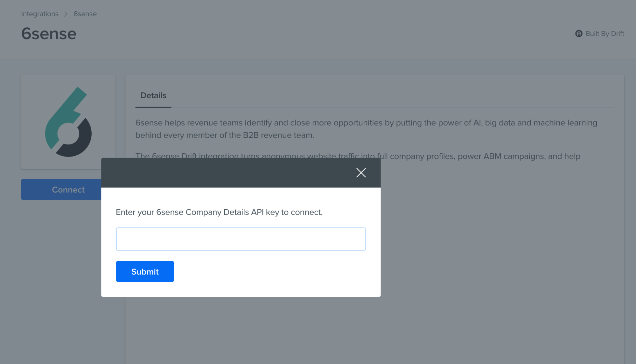Screen dimensions: 636x364
Task: Click the 6sense description paragraph
Action: pos(366,129)
